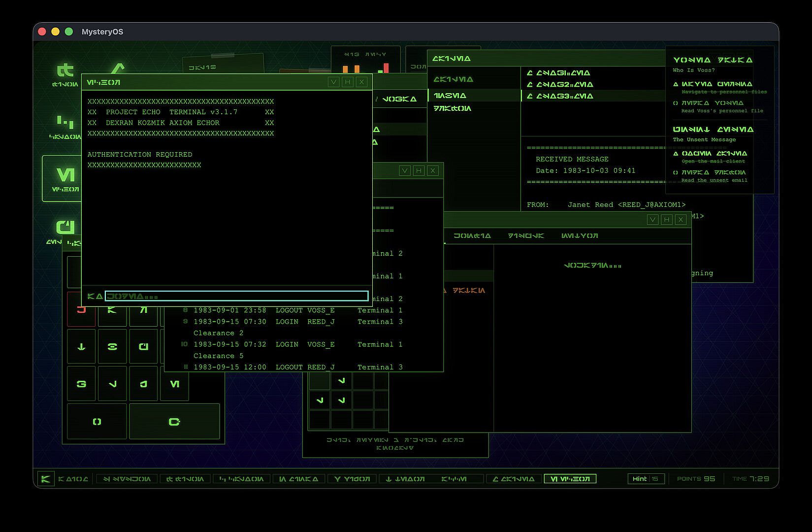This screenshot has width=812, height=532.
Task: Toggle the "Read the unsent email" objective checkbox
Action: coord(676,173)
